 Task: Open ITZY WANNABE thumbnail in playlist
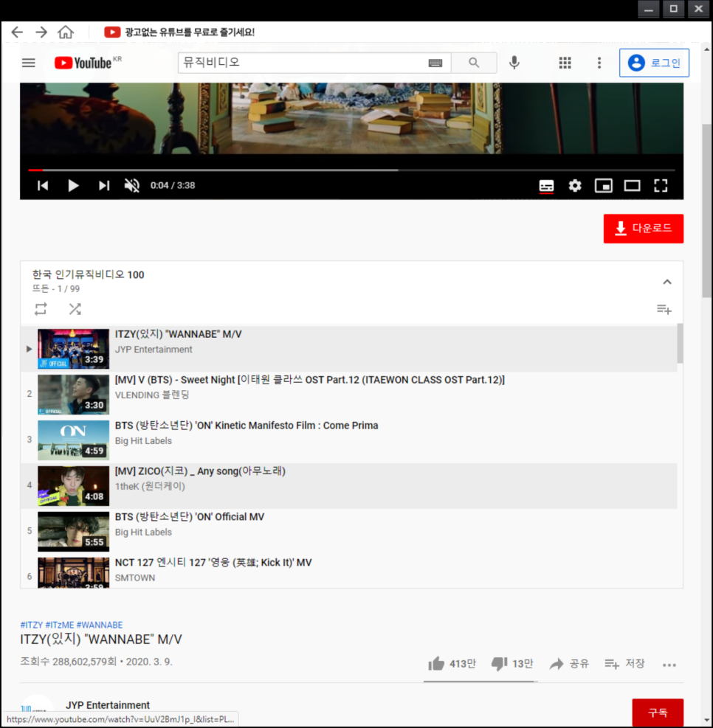73,349
